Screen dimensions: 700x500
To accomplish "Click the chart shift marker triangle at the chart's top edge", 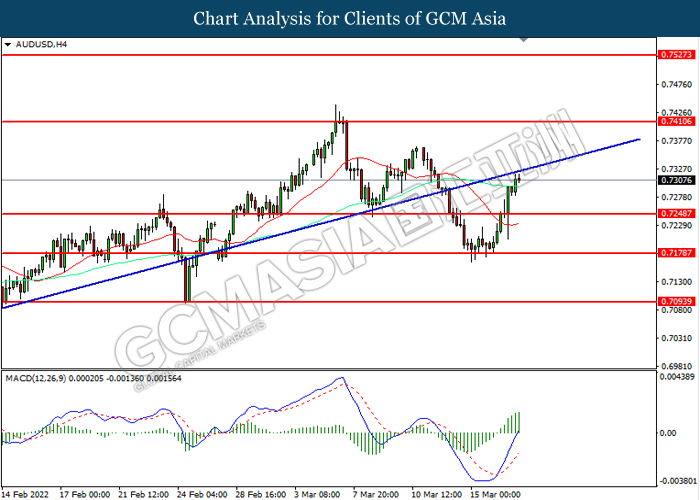I will [x=524, y=40].
